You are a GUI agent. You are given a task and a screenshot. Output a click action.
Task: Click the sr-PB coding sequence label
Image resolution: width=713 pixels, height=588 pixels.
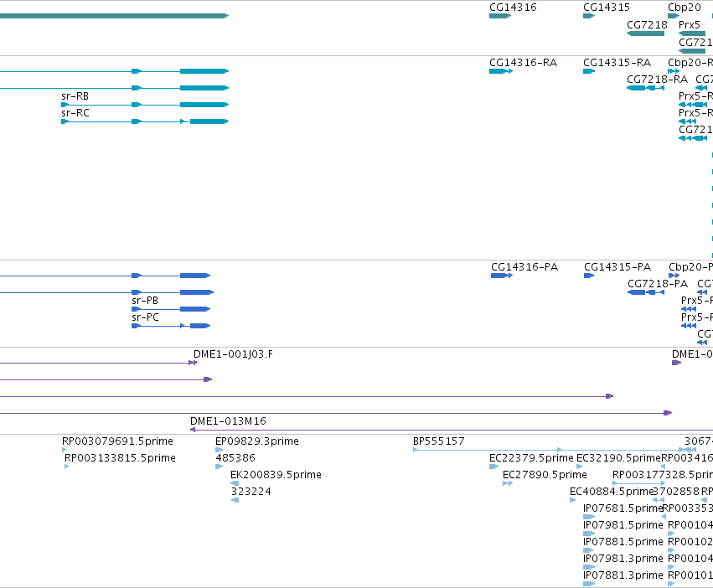click(x=145, y=301)
